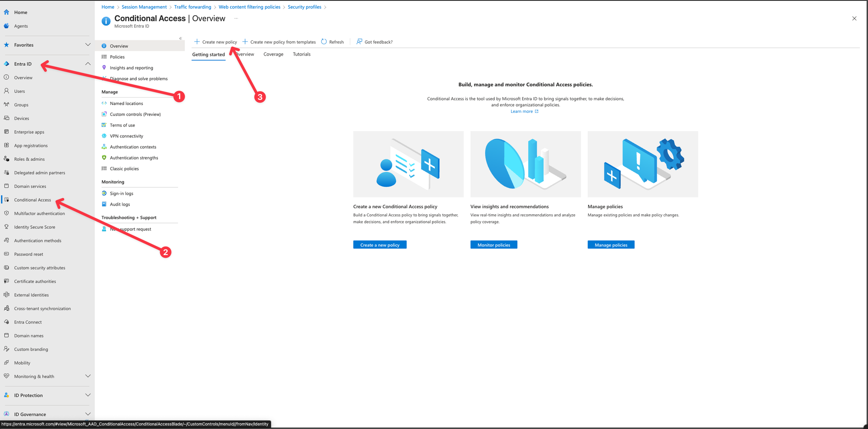Viewport: 868px width, 429px height.
Task: Click the Refresh icon in the toolbar
Action: 324,42
